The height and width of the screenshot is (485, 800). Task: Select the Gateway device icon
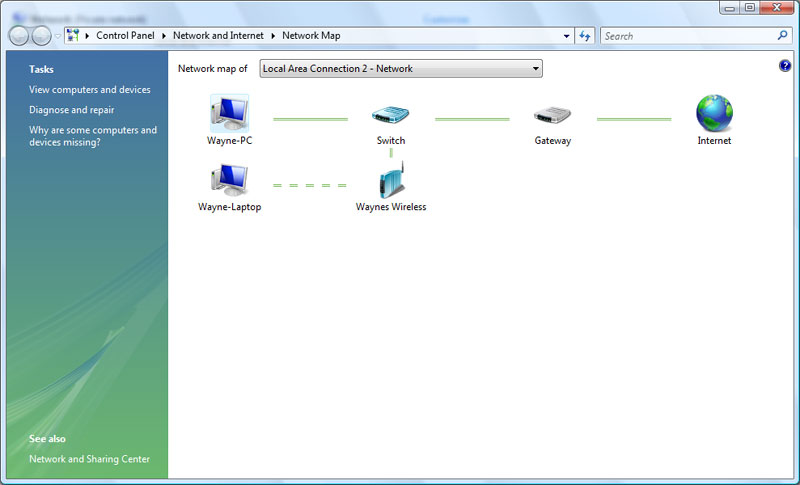(x=552, y=115)
